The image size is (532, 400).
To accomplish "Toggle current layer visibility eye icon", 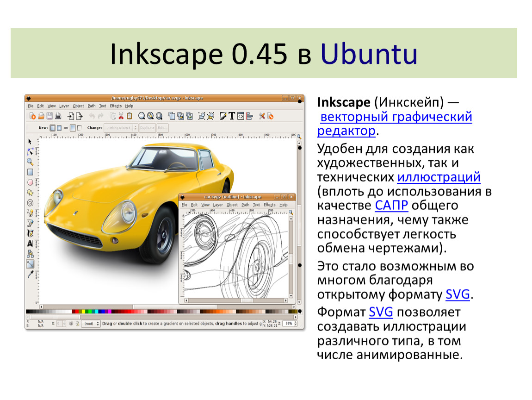I will (71, 324).
